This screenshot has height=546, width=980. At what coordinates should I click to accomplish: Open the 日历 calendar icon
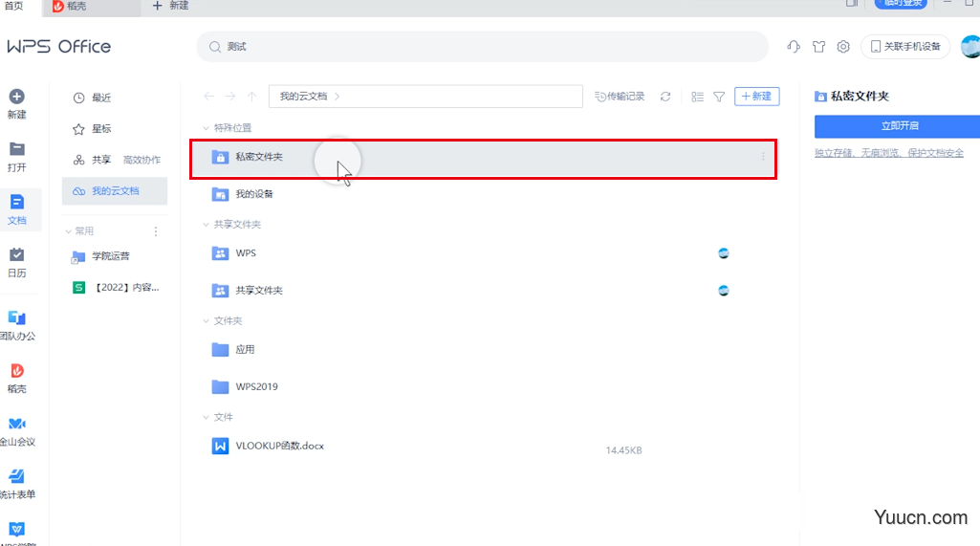tap(17, 254)
